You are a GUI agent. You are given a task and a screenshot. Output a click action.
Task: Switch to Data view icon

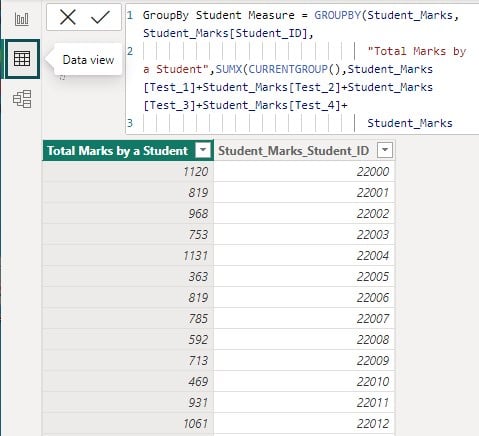click(22, 59)
